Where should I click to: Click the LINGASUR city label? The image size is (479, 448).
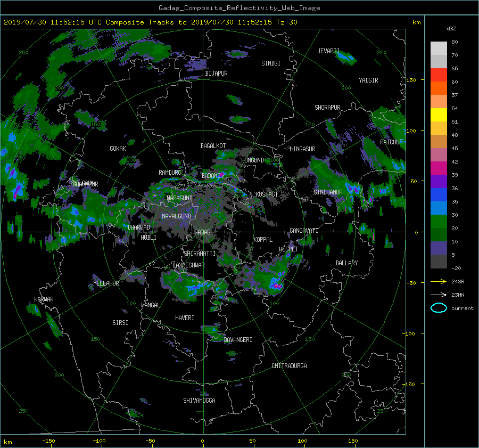pos(302,149)
